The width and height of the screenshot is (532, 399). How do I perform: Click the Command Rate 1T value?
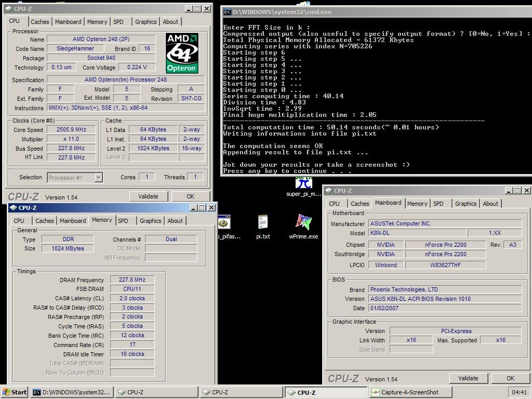(132, 345)
